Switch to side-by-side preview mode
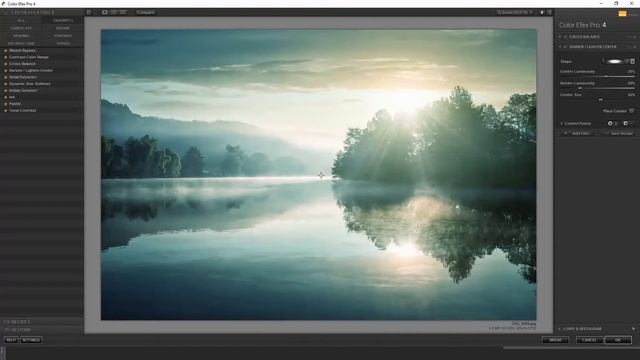640x360 pixels. (123, 12)
